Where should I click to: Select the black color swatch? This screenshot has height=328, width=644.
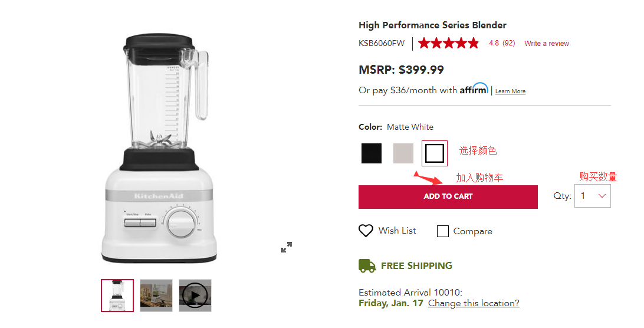(372, 153)
